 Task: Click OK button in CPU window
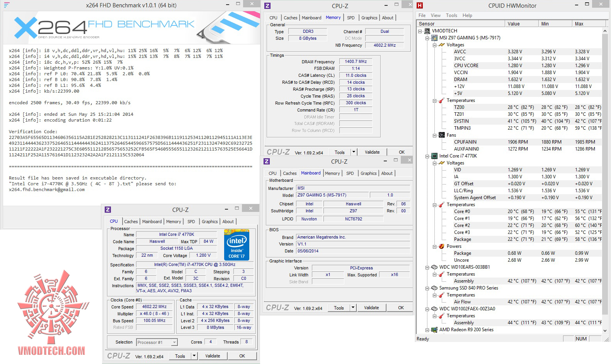(242, 356)
